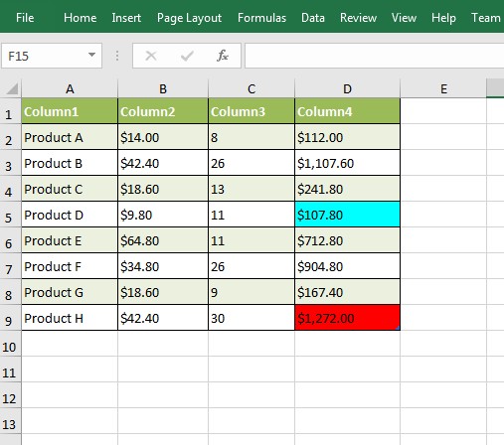The width and height of the screenshot is (504, 445).
Task: Click the Enter checkmark icon in formula bar
Action: click(x=187, y=56)
